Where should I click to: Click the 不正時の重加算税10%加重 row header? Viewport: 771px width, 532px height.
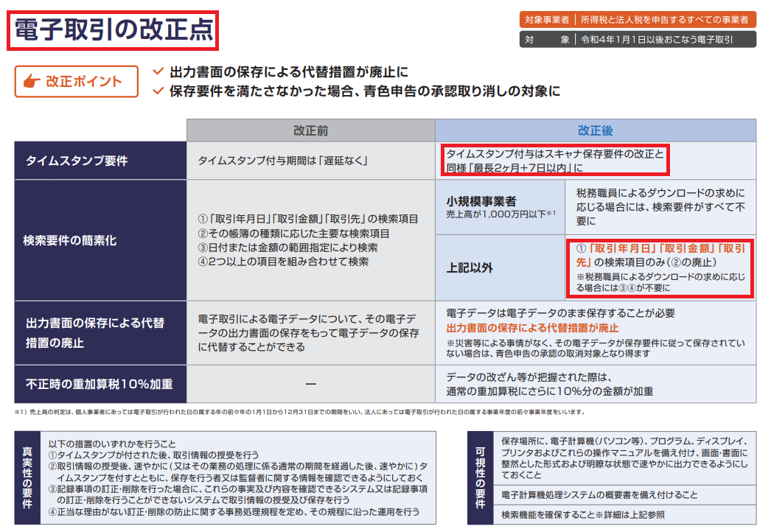point(100,384)
